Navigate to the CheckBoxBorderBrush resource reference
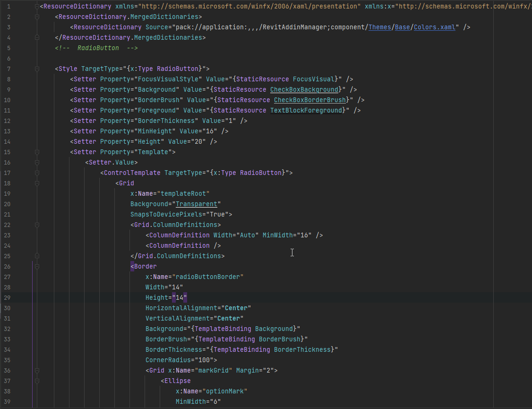The height and width of the screenshot is (409, 532). [310, 100]
